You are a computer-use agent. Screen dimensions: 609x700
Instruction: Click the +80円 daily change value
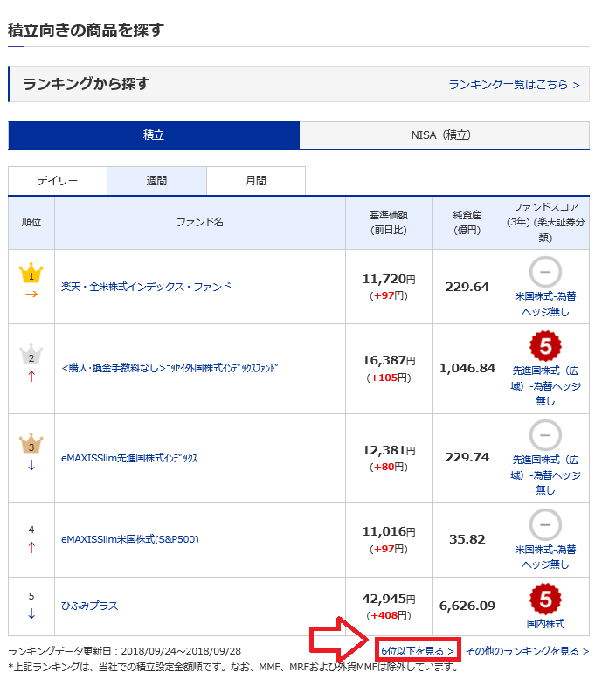click(x=389, y=467)
